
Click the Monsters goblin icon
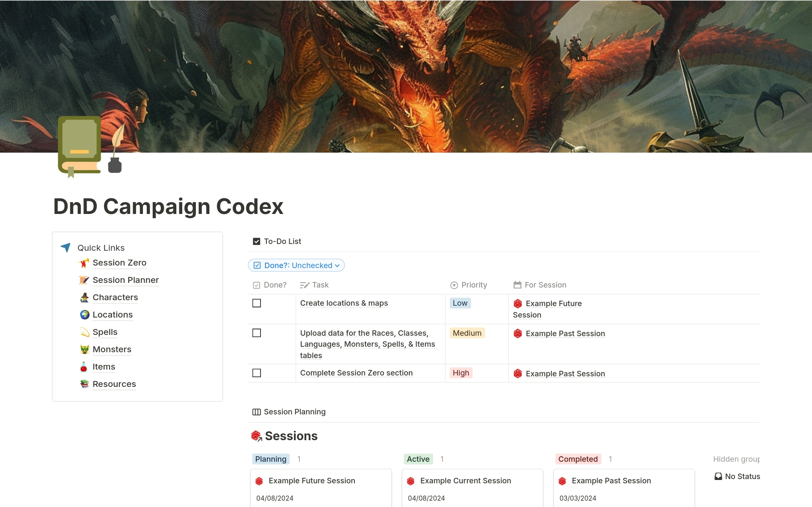[84, 349]
